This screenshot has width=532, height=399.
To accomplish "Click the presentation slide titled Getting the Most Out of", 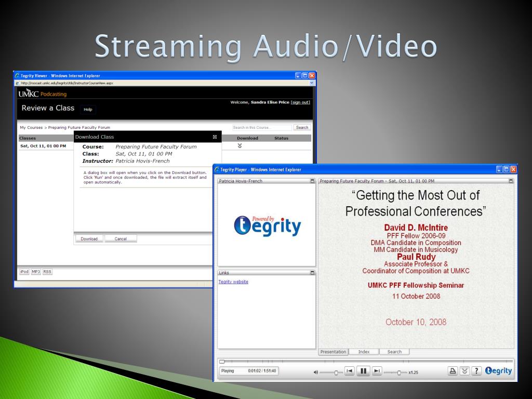I will 416,267.
